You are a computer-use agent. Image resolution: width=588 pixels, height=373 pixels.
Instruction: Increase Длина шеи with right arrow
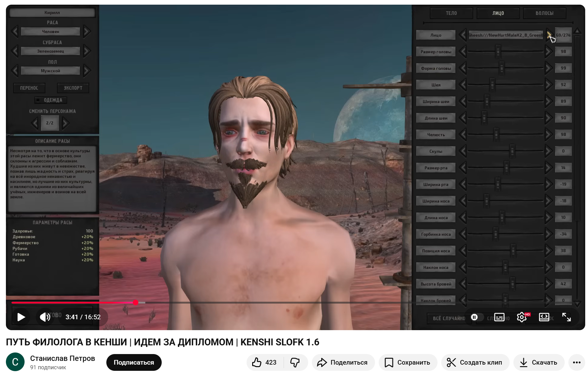point(549,118)
